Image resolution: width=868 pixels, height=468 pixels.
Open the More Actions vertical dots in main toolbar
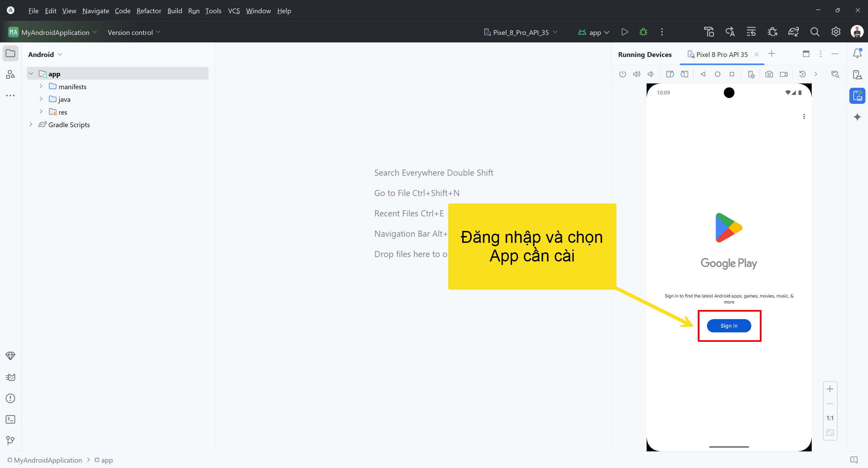pyautogui.click(x=662, y=32)
